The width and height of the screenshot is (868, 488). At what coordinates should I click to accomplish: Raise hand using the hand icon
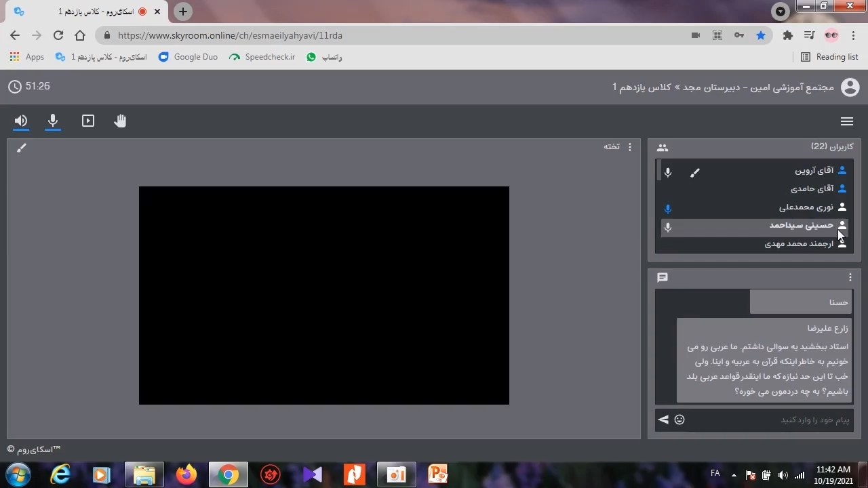[120, 121]
